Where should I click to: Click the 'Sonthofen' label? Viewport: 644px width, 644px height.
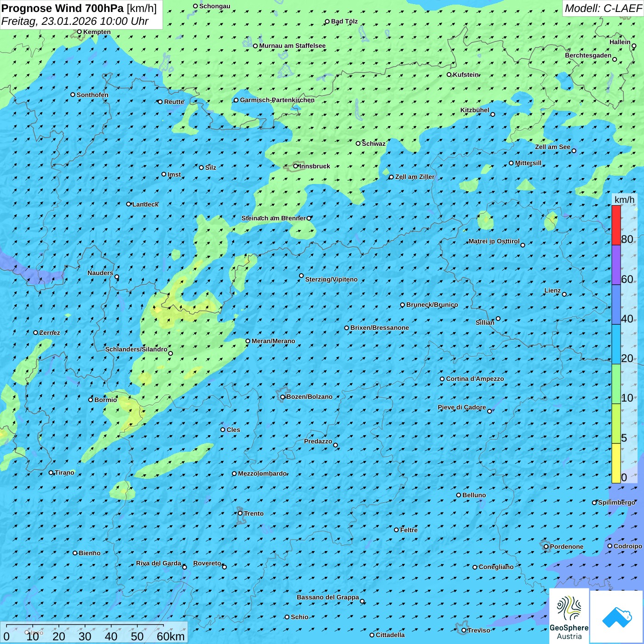click(92, 95)
